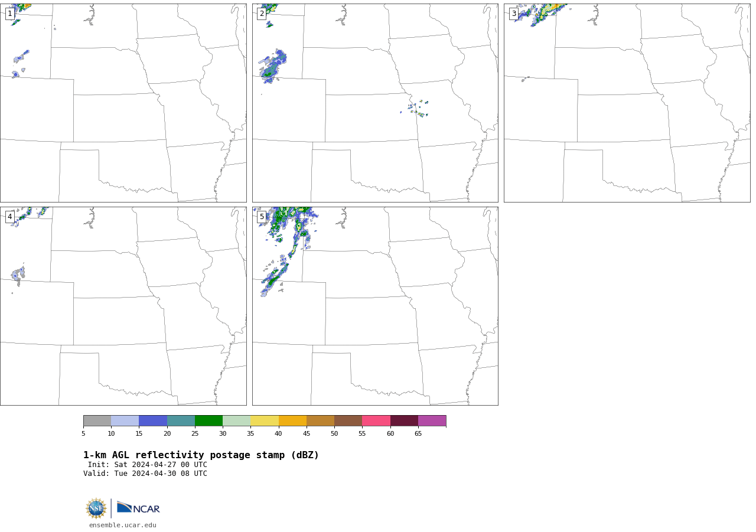Click panel number label 1
This screenshot has height=532, width=756.
click(10, 14)
